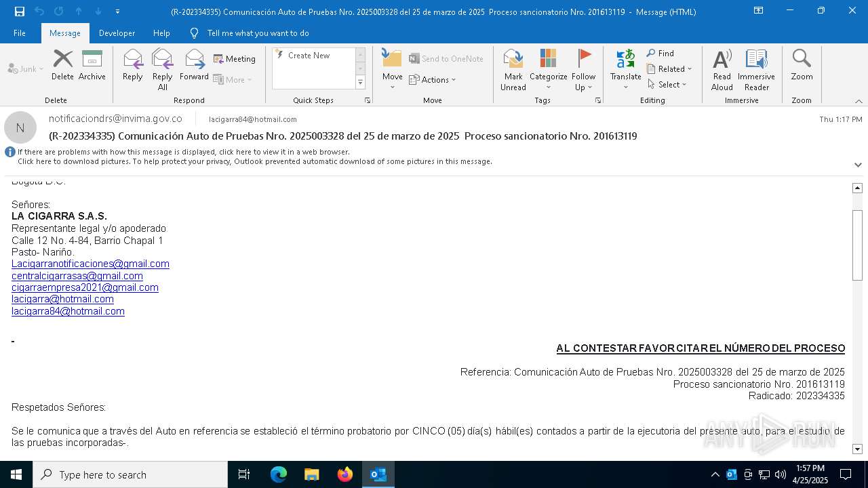The image size is (868, 488).
Task: Customize Quick Access Toolbar dropdown
Action: point(118,12)
